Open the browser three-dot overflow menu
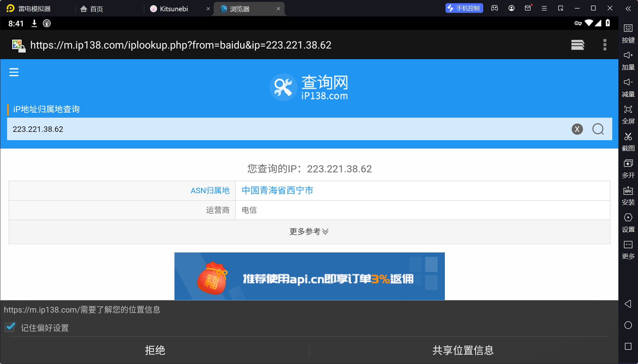 pyautogui.click(x=605, y=45)
